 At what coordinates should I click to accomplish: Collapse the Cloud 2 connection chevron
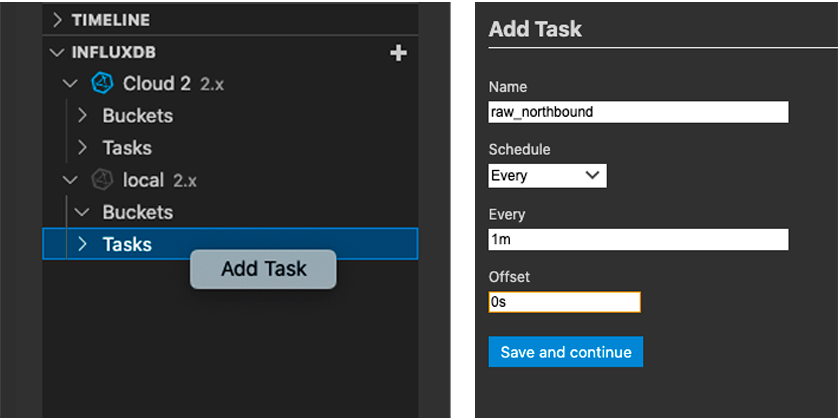pyautogui.click(x=70, y=83)
